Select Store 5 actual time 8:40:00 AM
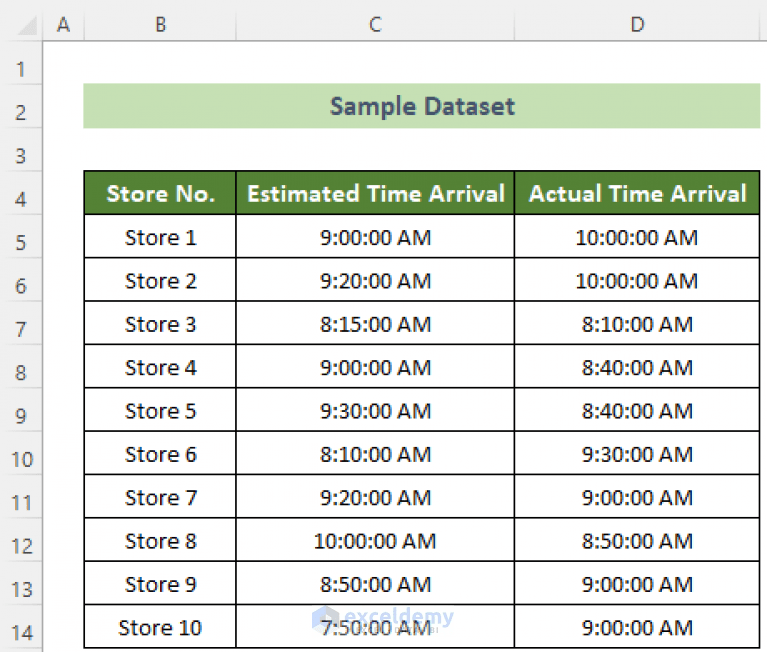Image resolution: width=767 pixels, height=652 pixels. click(x=637, y=410)
